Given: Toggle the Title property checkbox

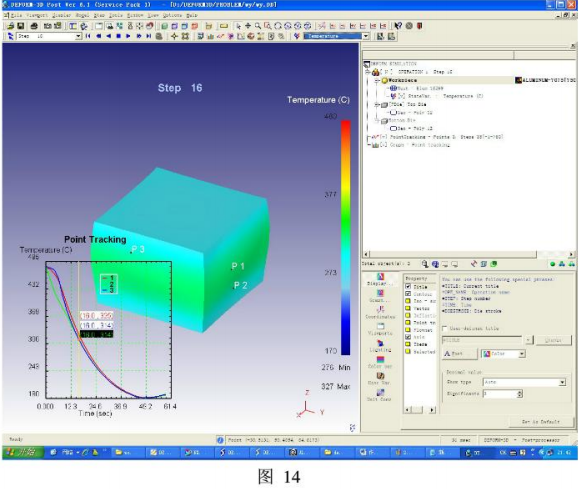Looking at the screenshot, I should [408, 286].
